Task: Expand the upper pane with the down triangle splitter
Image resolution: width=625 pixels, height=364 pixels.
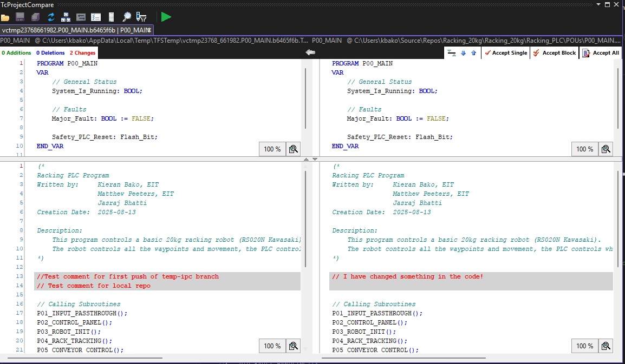Action: tap(315, 159)
